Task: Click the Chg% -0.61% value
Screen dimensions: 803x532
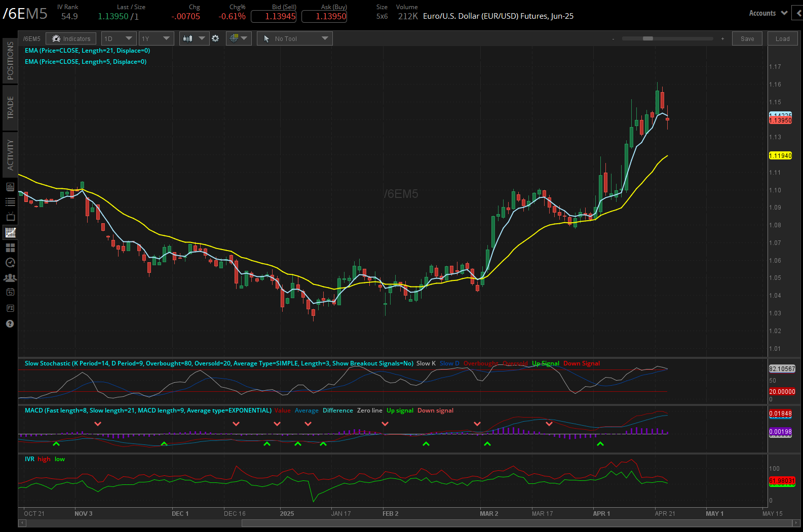Action: [x=232, y=16]
